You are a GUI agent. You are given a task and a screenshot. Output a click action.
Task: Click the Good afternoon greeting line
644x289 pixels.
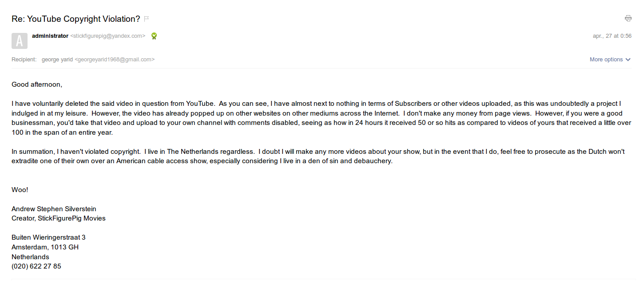pyautogui.click(x=37, y=84)
